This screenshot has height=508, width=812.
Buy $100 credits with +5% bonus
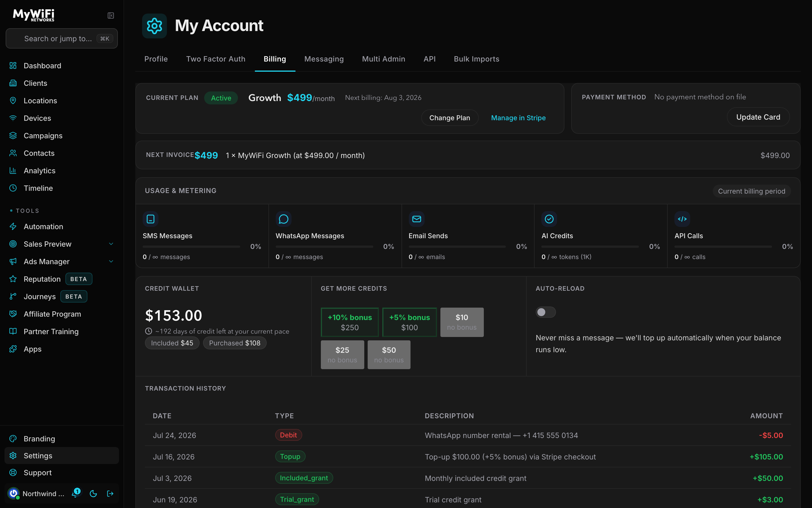tap(409, 322)
